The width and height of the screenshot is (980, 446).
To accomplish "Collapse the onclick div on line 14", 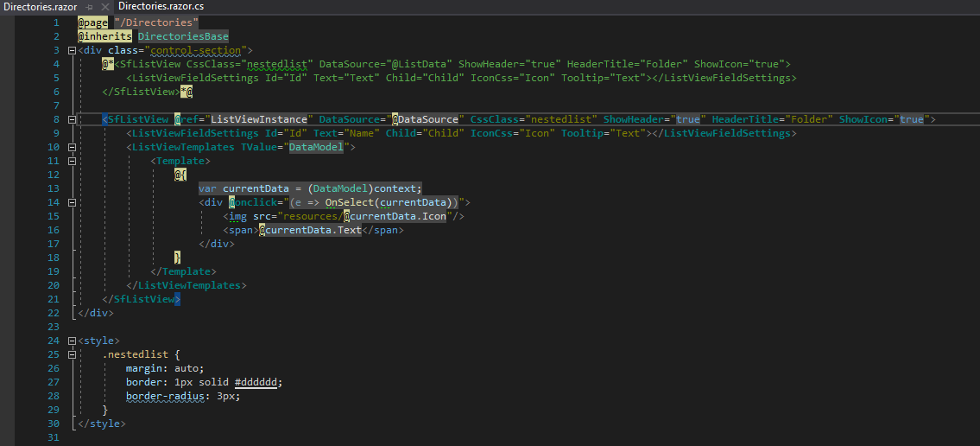I will click(x=72, y=202).
